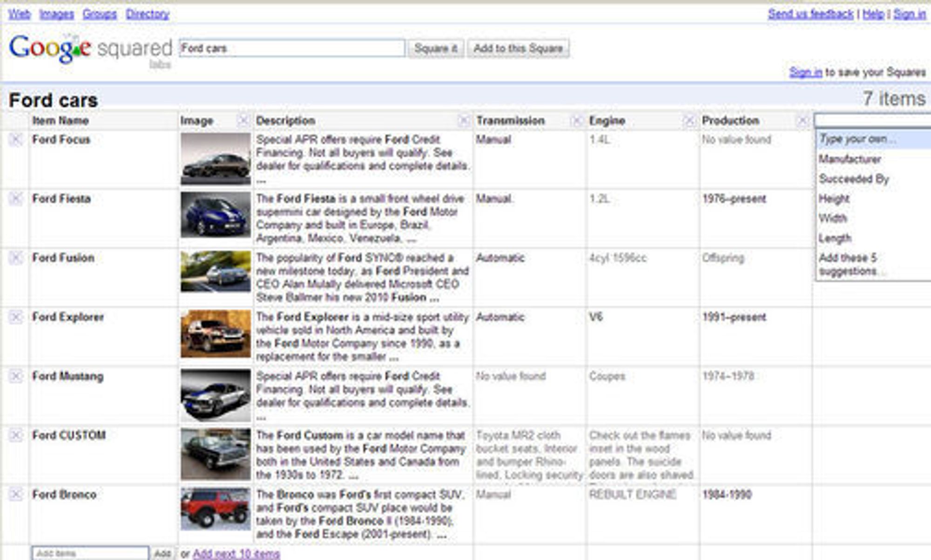Click Sign in at top right
This screenshot has width=931, height=560.
tap(910, 14)
